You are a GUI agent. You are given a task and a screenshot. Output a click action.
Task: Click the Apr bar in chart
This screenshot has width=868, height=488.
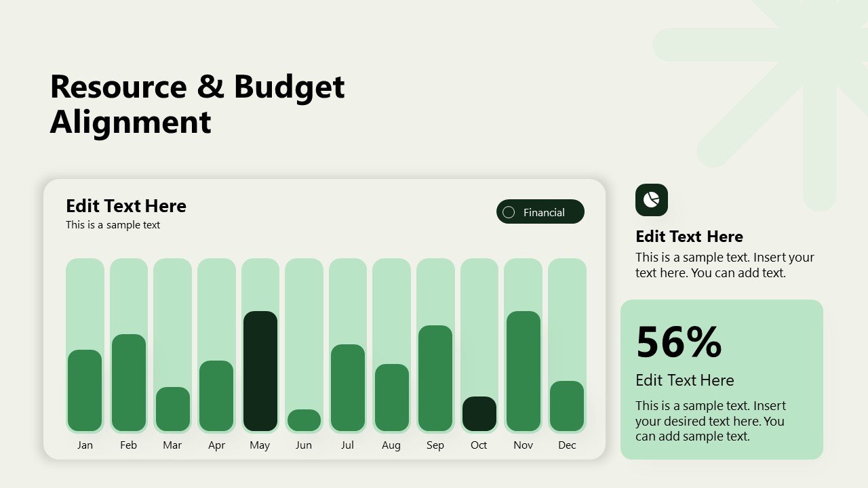pos(216,396)
